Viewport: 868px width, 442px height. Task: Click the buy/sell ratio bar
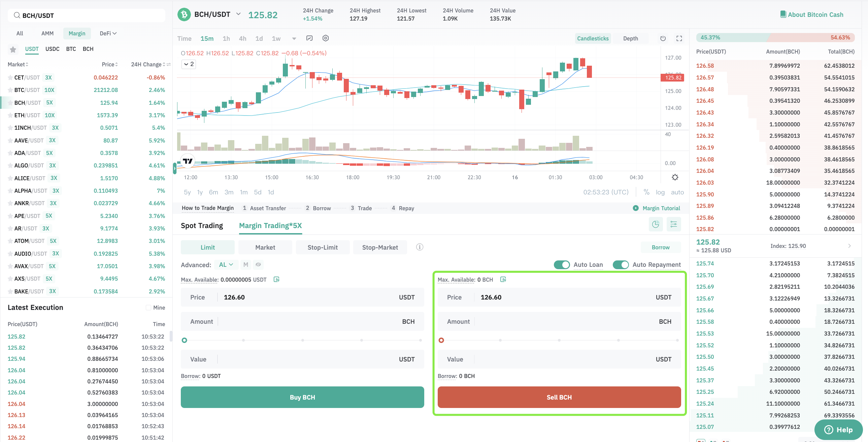(x=775, y=37)
